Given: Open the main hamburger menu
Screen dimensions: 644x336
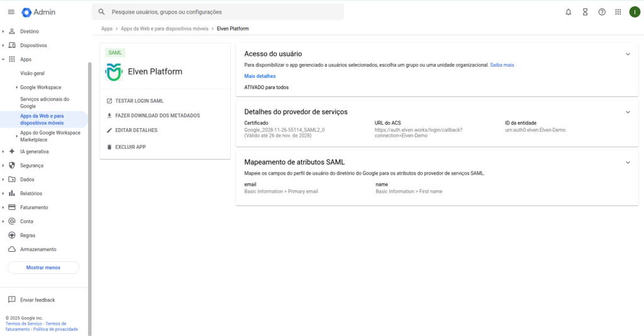Looking at the screenshot, I should (11, 12).
